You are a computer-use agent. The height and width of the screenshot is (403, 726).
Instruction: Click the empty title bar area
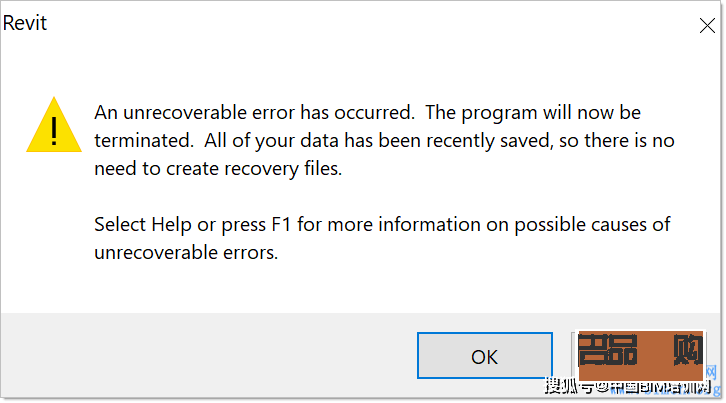350,23
